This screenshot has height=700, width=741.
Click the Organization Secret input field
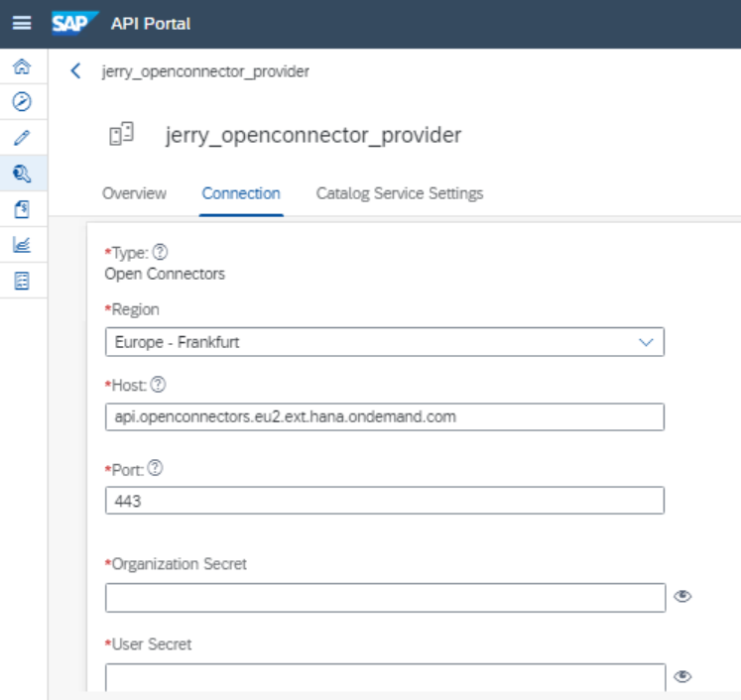pyautogui.click(x=384, y=597)
